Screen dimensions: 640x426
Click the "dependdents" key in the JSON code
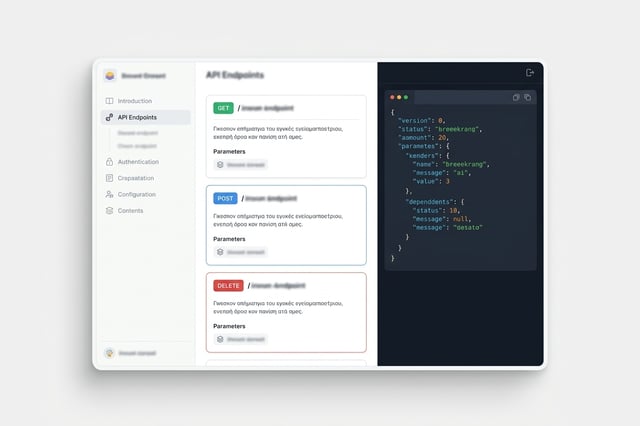coord(429,202)
